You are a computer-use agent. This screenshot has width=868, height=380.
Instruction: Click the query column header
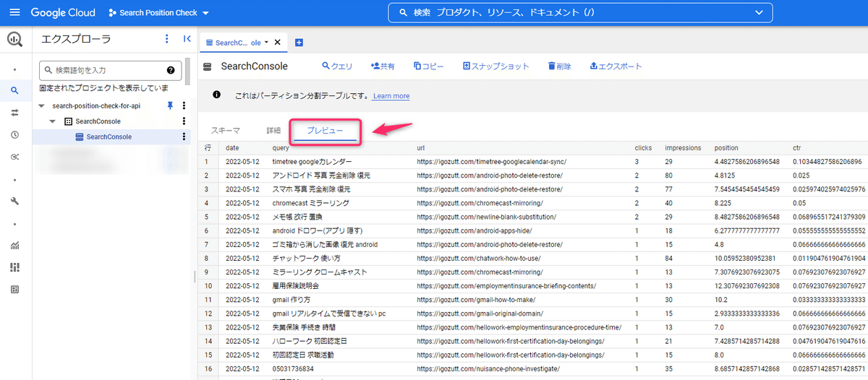coord(281,148)
